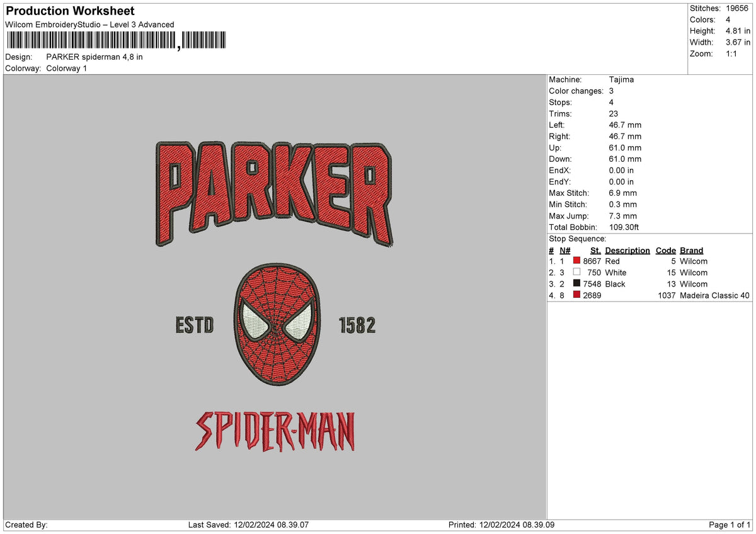Screen dimensions: 756x534
Task: Click the St. column header
Action: point(595,250)
